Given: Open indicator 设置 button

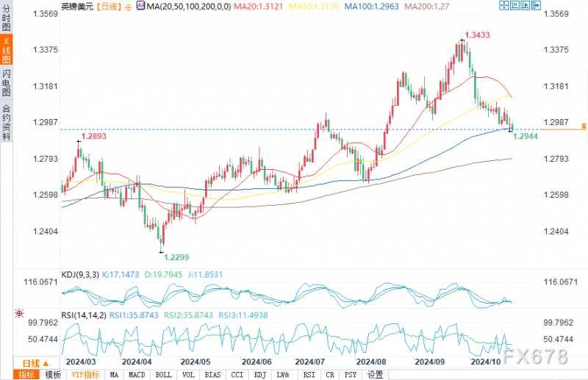Looking at the screenshot, I should [375, 375].
